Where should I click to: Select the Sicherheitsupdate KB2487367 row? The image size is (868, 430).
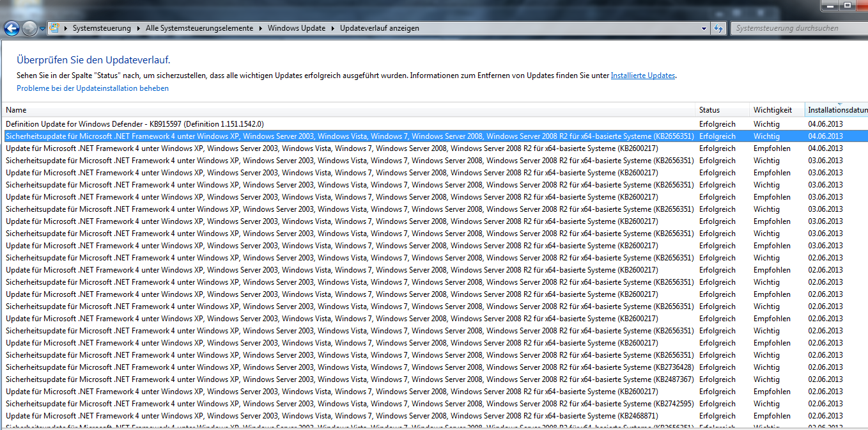(435, 379)
